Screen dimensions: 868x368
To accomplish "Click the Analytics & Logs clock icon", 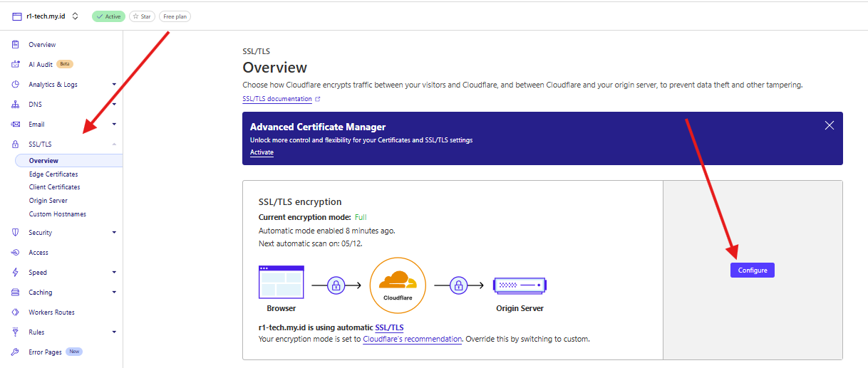I will click(x=16, y=84).
